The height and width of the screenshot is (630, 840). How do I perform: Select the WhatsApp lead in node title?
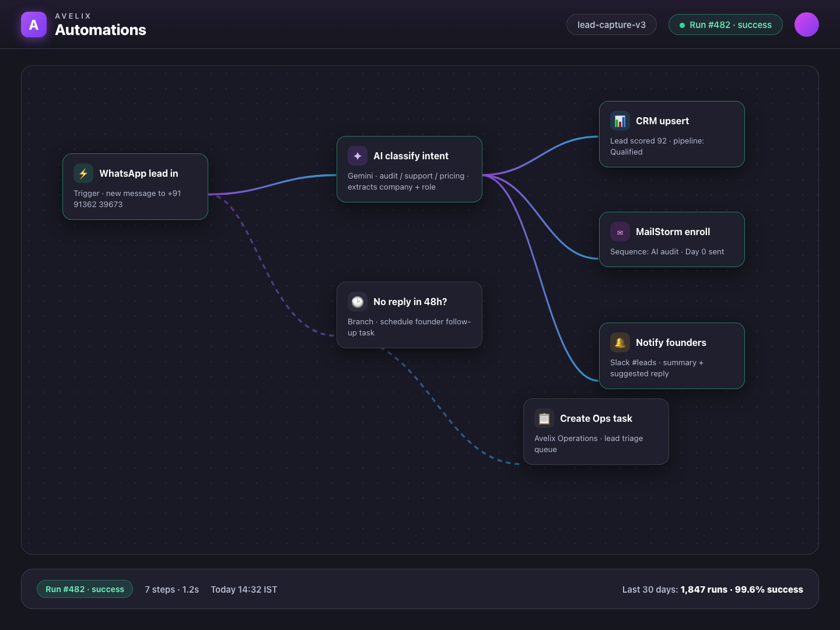click(139, 173)
